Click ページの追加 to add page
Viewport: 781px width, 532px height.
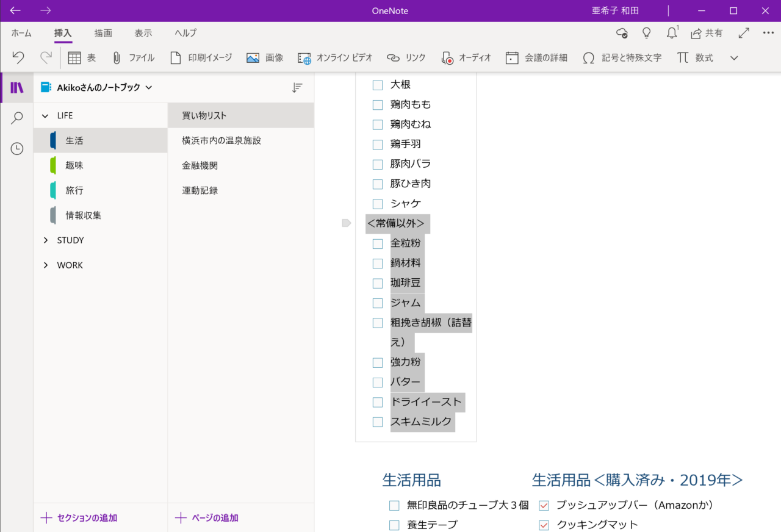coord(206,518)
